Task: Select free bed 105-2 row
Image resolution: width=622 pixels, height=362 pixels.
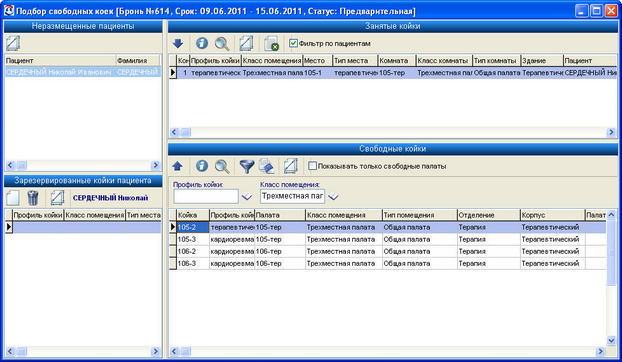Action: pos(388,227)
